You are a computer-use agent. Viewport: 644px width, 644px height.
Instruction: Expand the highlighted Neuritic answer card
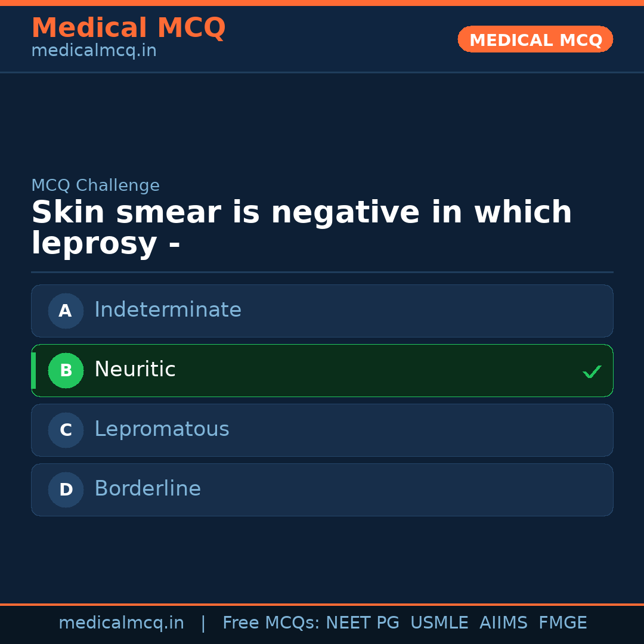pos(322,370)
